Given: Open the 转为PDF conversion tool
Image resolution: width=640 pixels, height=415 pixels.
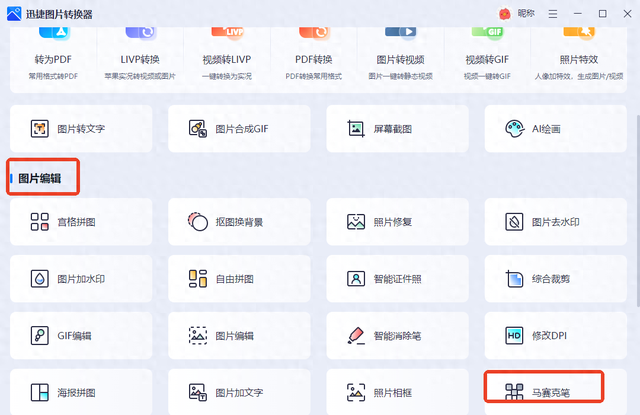Looking at the screenshot, I should tap(53, 60).
